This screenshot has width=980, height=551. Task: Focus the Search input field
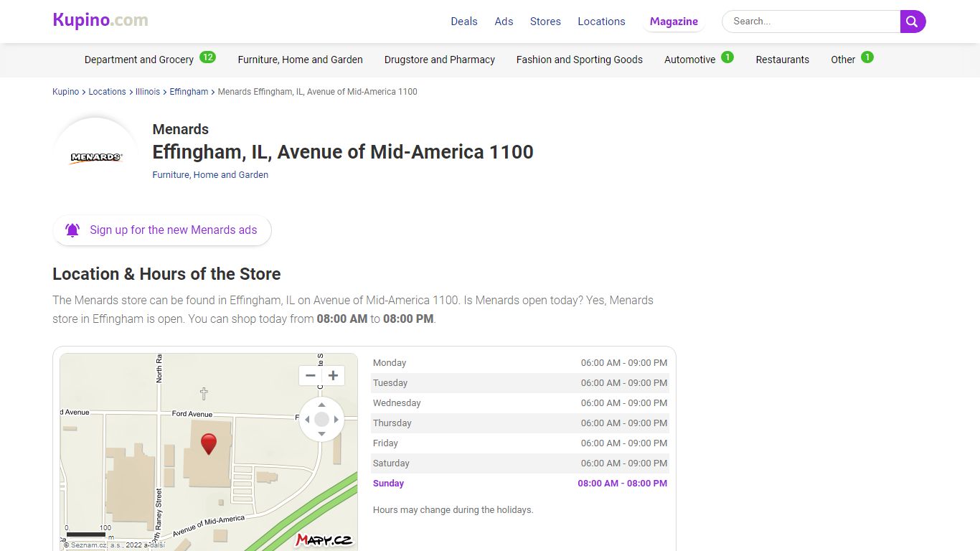(x=811, y=22)
